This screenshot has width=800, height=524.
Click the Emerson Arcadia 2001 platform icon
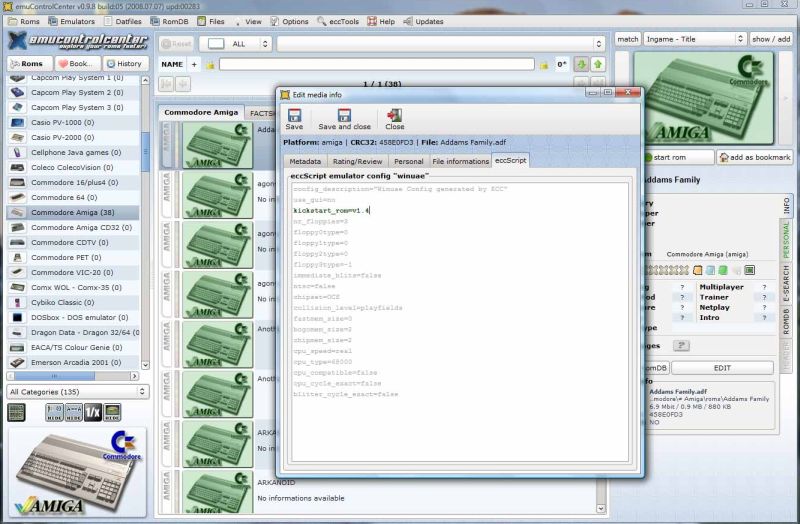[x=17, y=362]
